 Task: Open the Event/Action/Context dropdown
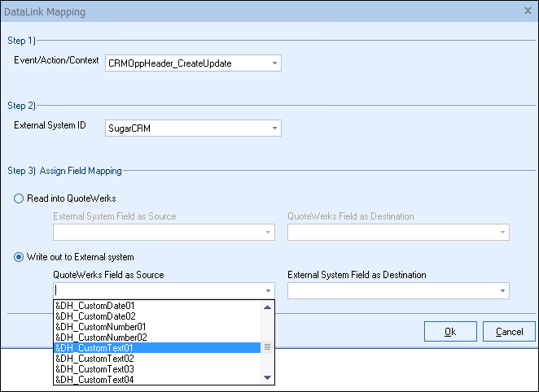click(x=274, y=63)
